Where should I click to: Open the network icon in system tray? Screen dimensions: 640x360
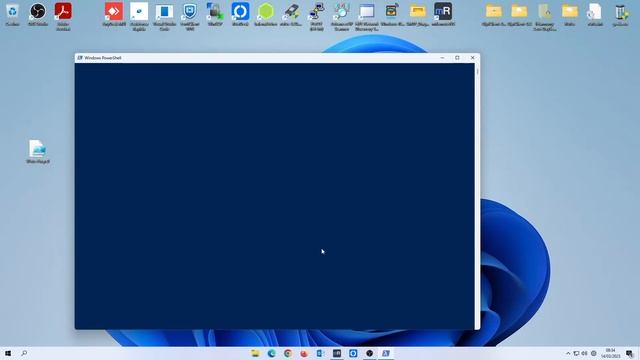(x=576, y=353)
